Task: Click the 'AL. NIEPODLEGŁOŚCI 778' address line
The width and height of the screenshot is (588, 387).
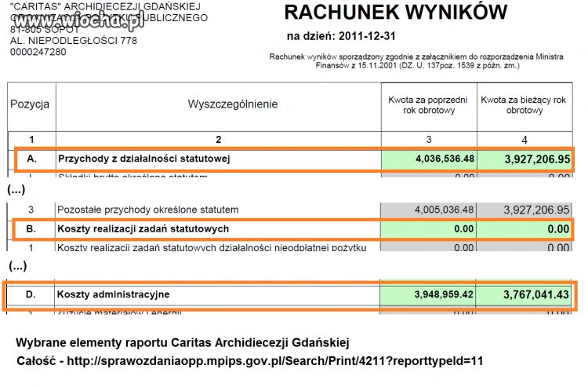Action: [x=74, y=41]
